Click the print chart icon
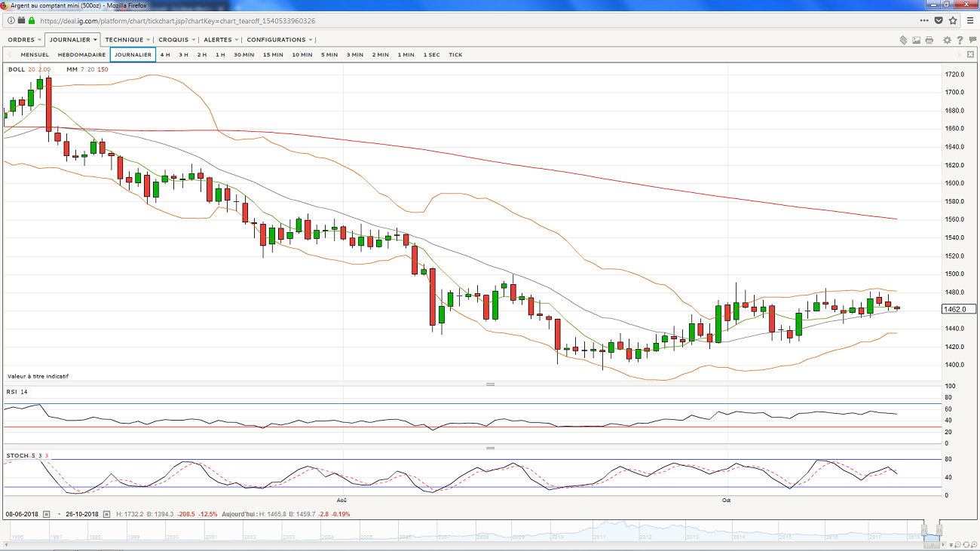The height and width of the screenshot is (551, 980). [x=929, y=40]
